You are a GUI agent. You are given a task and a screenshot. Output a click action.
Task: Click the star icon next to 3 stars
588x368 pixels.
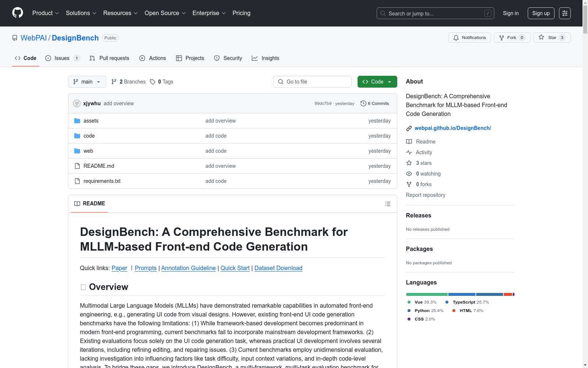tap(409, 163)
